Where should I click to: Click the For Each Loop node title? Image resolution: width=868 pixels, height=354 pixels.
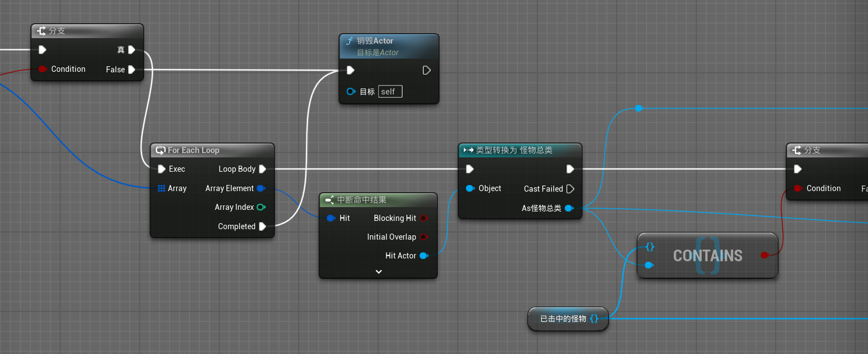[193, 150]
